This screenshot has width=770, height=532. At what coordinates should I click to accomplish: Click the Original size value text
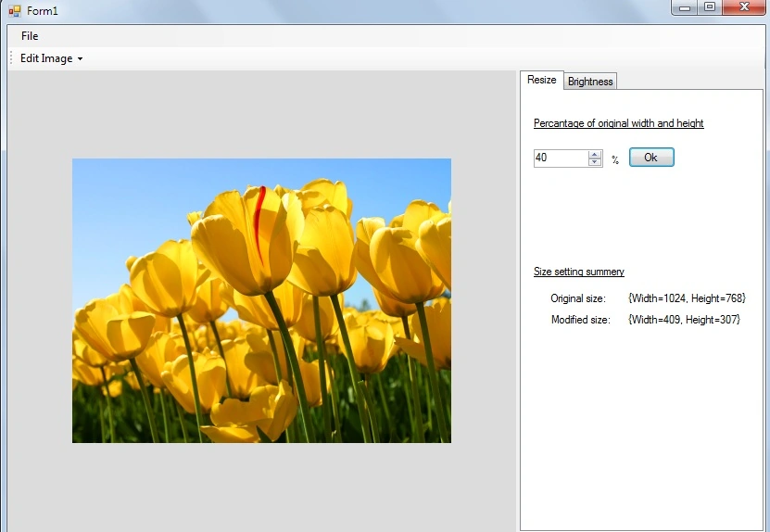pos(687,298)
